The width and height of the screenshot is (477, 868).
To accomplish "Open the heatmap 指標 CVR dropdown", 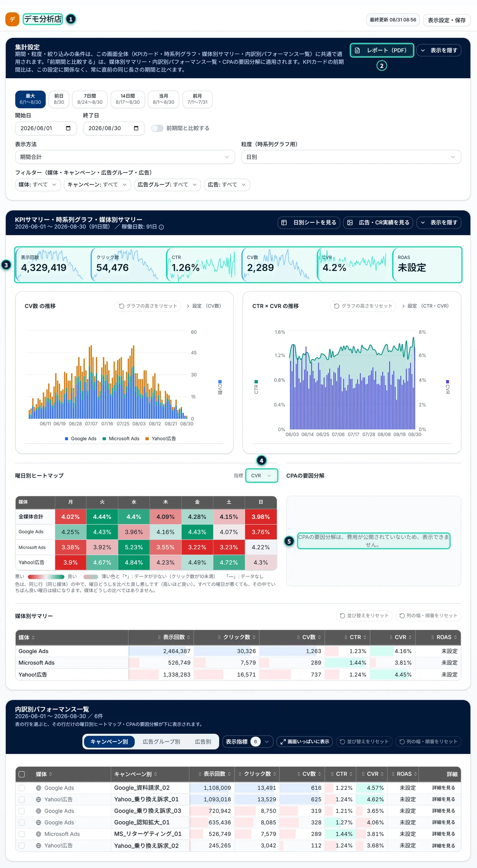I will click(x=262, y=476).
